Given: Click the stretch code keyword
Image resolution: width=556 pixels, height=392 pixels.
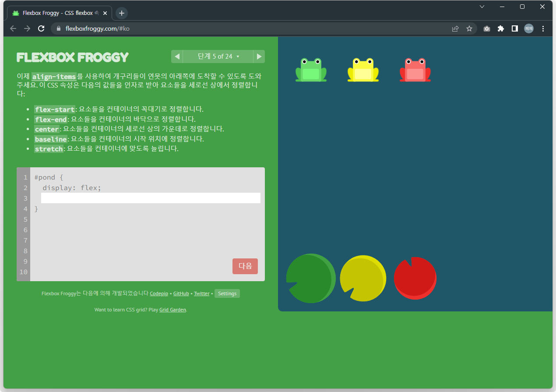Looking at the screenshot, I should pyautogui.click(x=49, y=149).
